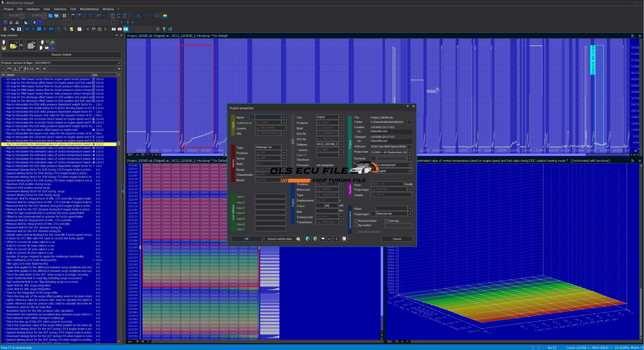Image resolution: width=644 pixels, height=350 pixels.
Task: Open the Miscellaneous menu
Action: [89, 9]
